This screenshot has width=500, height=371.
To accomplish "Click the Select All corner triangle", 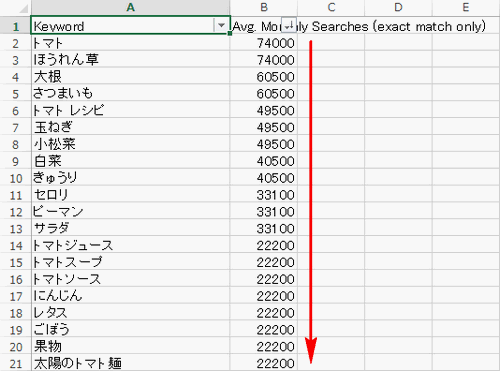I will 23,8.
